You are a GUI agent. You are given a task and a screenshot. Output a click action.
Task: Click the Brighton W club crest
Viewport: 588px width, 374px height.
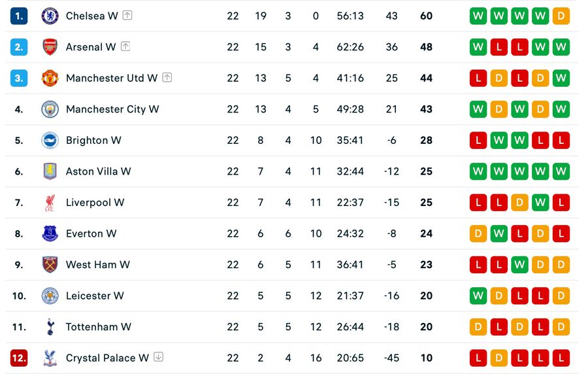tap(50, 141)
